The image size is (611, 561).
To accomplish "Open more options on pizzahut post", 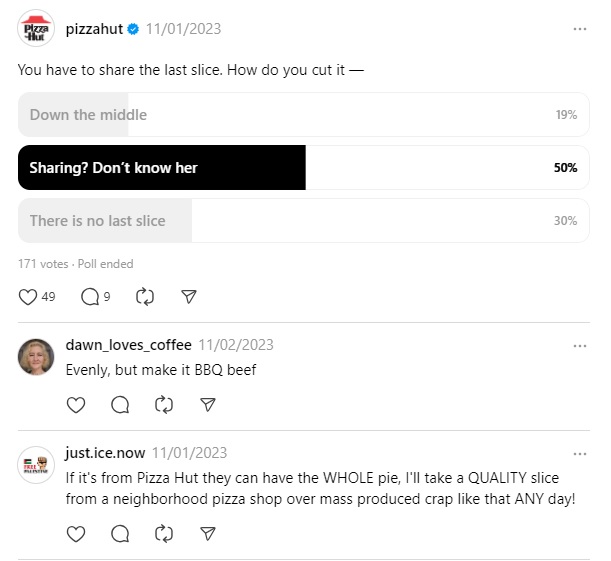I will coord(580,29).
